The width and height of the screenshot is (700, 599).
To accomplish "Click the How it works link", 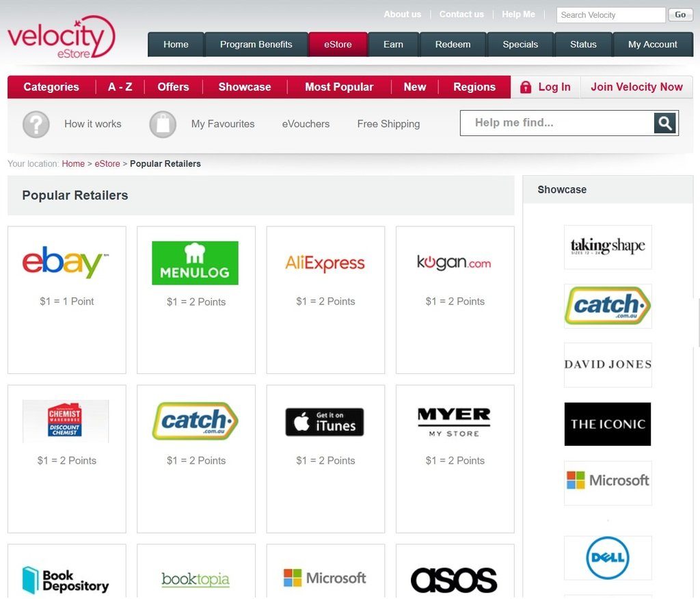I will coord(93,124).
